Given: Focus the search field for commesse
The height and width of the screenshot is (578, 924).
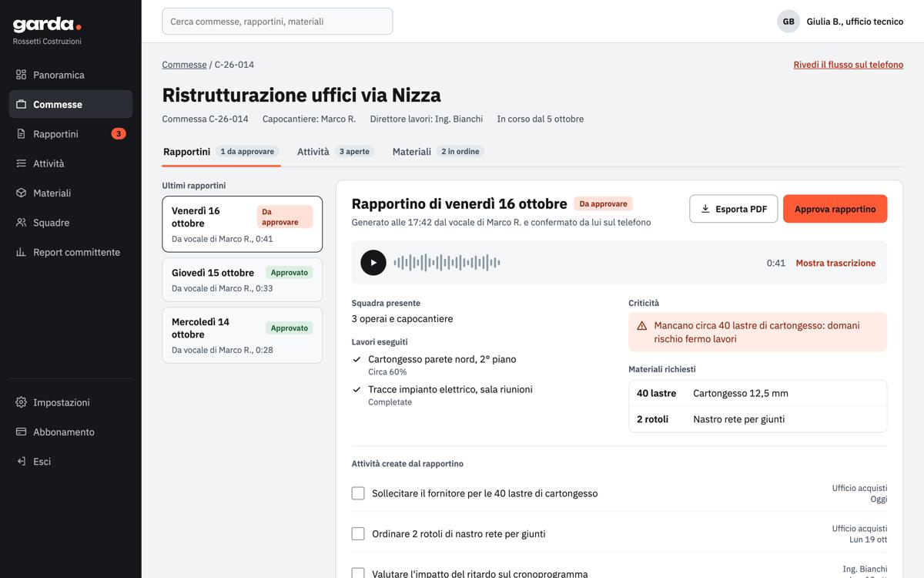Looking at the screenshot, I should click(277, 22).
